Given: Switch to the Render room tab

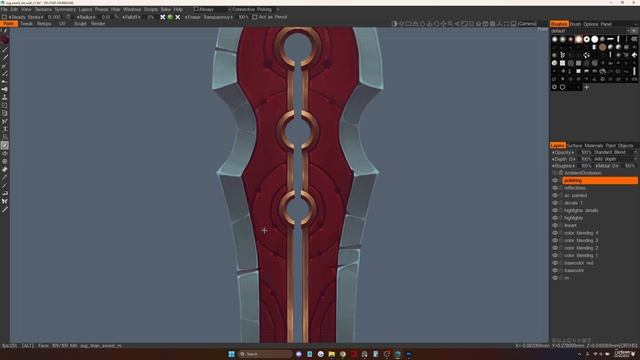Looking at the screenshot, I should (98, 24).
